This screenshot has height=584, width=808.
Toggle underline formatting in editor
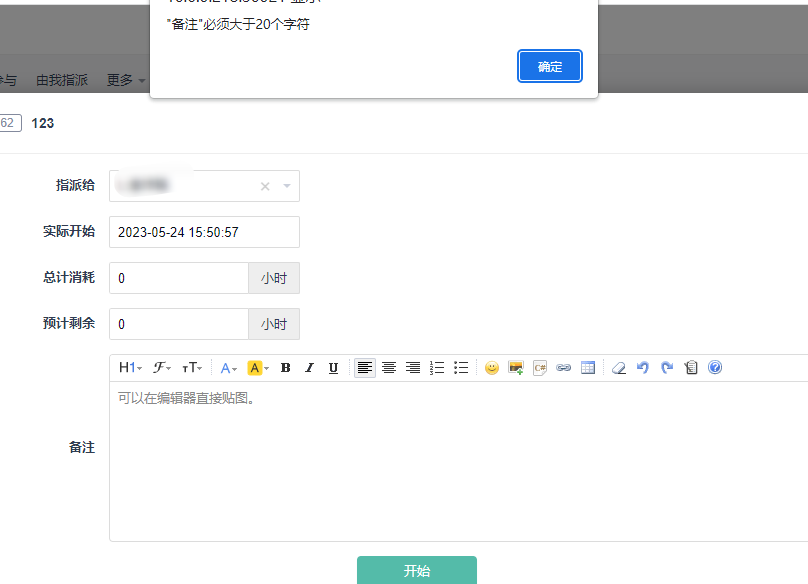pyautogui.click(x=333, y=368)
